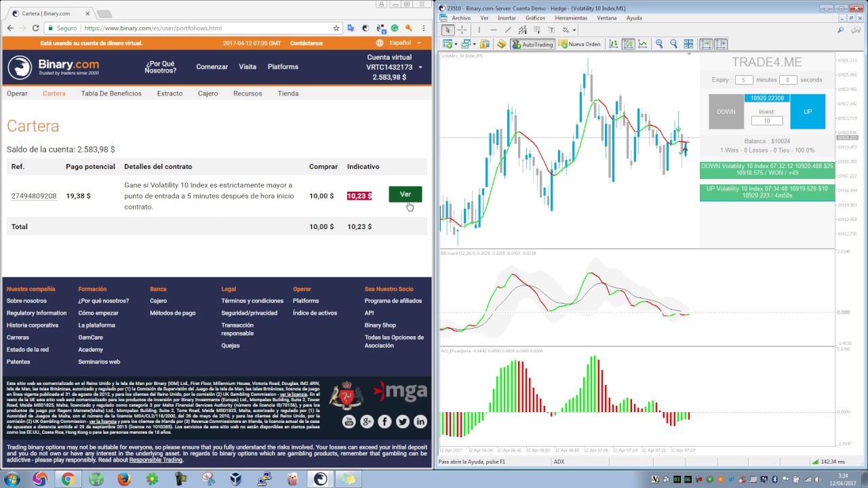Image resolution: width=868 pixels, height=488 pixels.
Task: Open the Ver menu
Action: pyautogui.click(x=484, y=18)
